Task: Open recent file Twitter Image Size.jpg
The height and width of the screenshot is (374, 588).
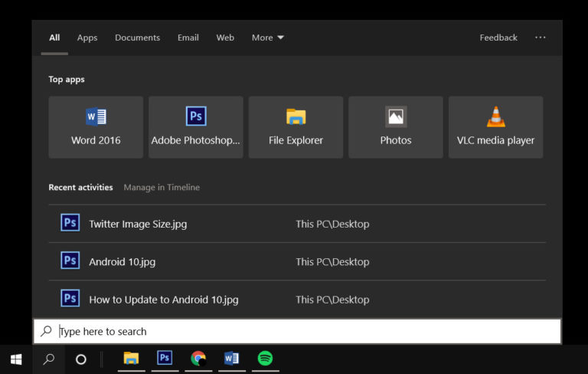Action: click(x=138, y=224)
